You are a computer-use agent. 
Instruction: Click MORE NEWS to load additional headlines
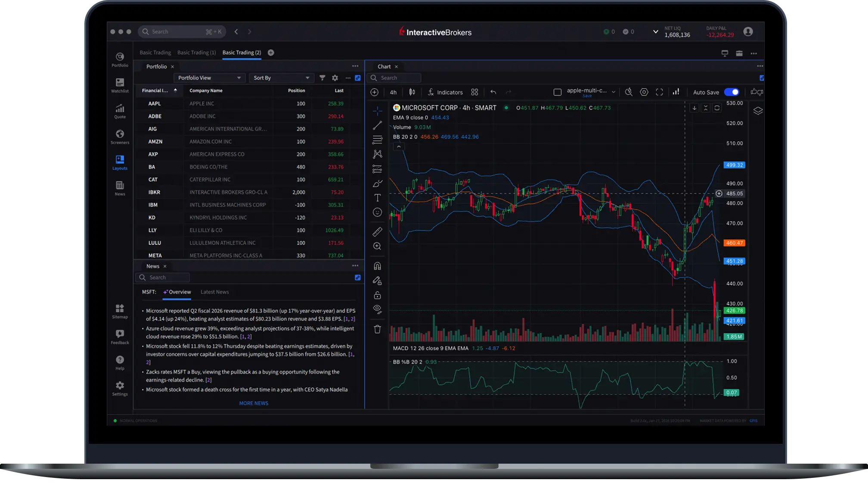pyautogui.click(x=254, y=403)
